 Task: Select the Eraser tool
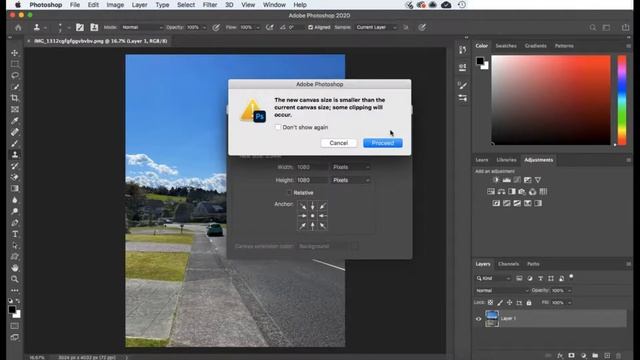(15, 177)
